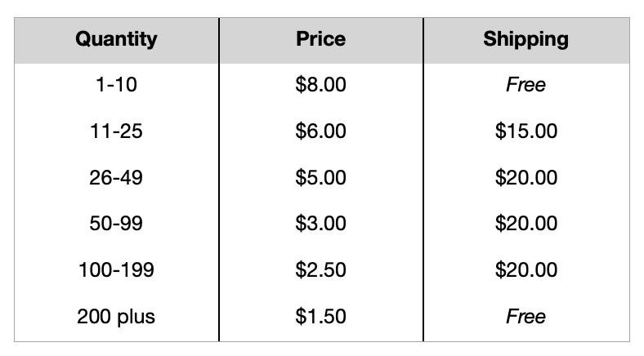Select the $15.00 shipping cell

click(x=525, y=131)
